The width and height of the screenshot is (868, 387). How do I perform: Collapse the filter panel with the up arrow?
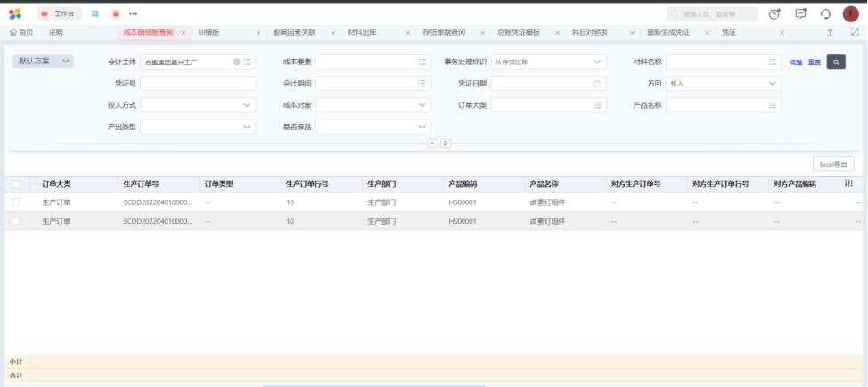click(433, 144)
